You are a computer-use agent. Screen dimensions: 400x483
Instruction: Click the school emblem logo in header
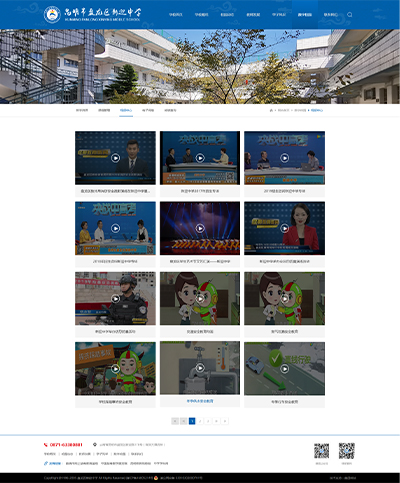click(x=52, y=15)
